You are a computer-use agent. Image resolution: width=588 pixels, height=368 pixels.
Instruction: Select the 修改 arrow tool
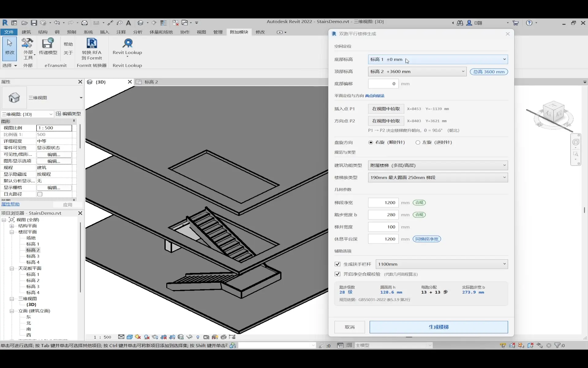[9, 47]
